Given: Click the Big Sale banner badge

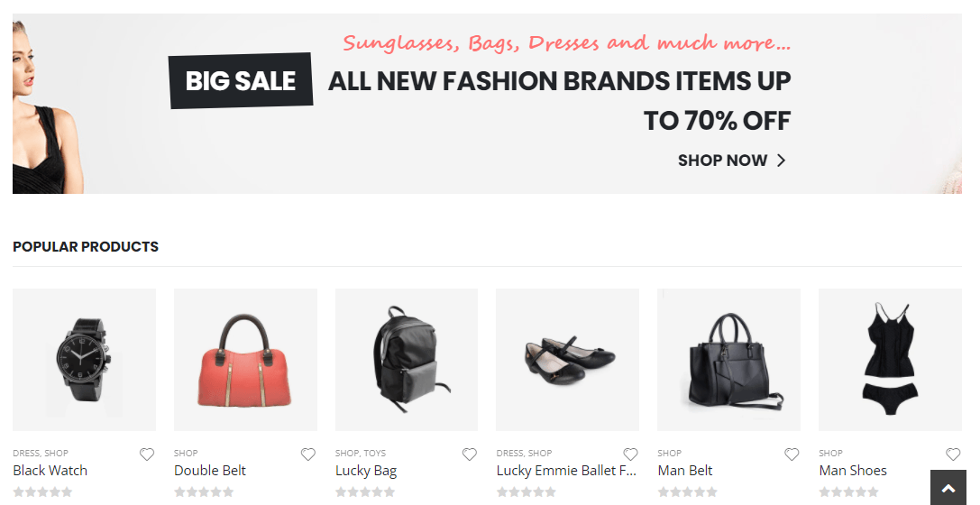Looking at the screenshot, I should 241,81.
